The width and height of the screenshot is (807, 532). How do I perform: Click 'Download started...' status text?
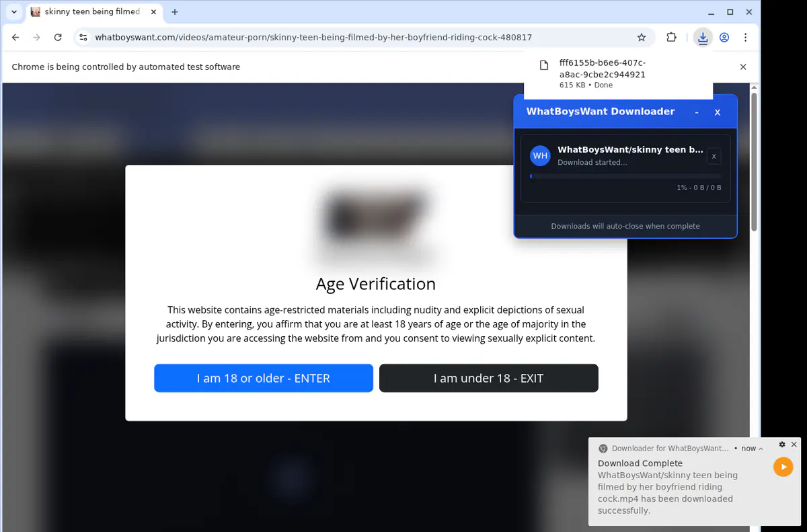pos(592,162)
